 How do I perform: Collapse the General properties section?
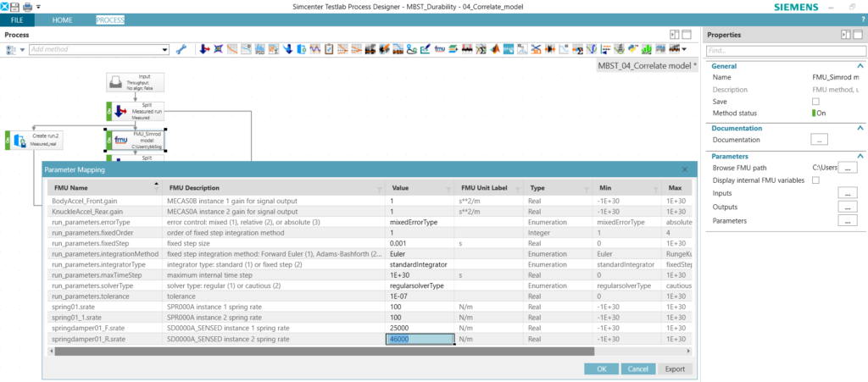coord(860,65)
